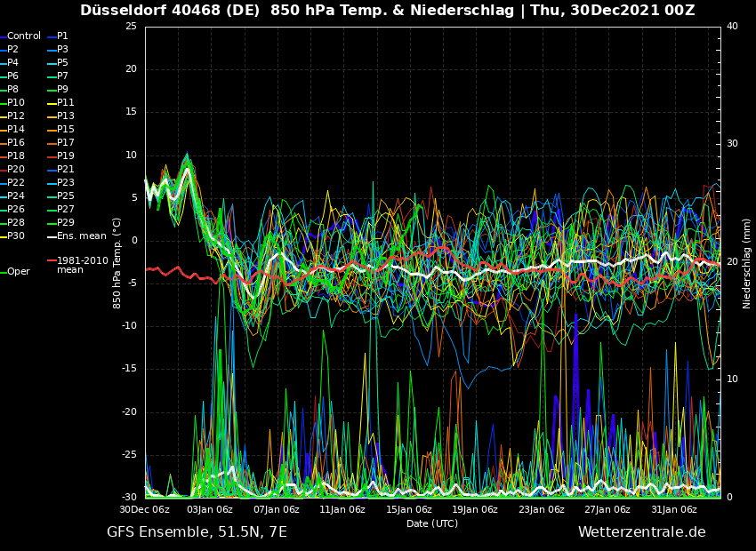Screen dimensions: 756x551
Task: Select the 15Jan 06z date tick
Action: coord(409,510)
